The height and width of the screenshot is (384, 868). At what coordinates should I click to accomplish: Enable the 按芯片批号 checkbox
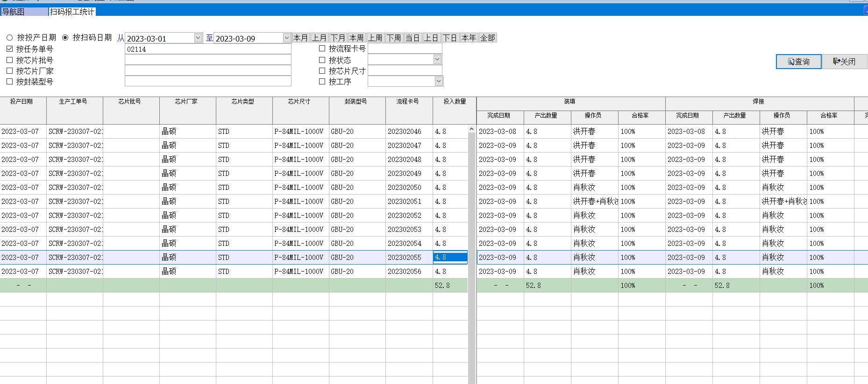click(x=10, y=60)
